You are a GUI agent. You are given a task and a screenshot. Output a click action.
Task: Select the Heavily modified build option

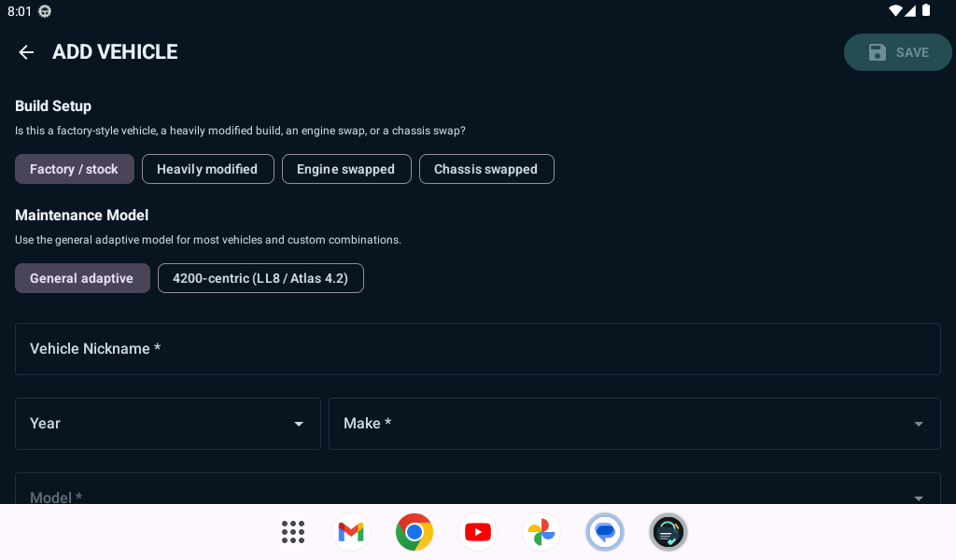point(207,169)
